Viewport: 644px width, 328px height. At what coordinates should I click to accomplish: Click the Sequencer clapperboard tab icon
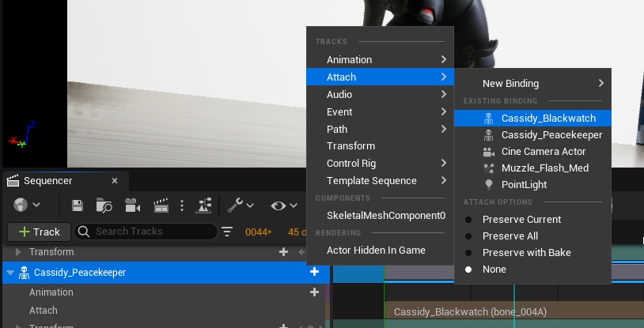click(x=13, y=181)
